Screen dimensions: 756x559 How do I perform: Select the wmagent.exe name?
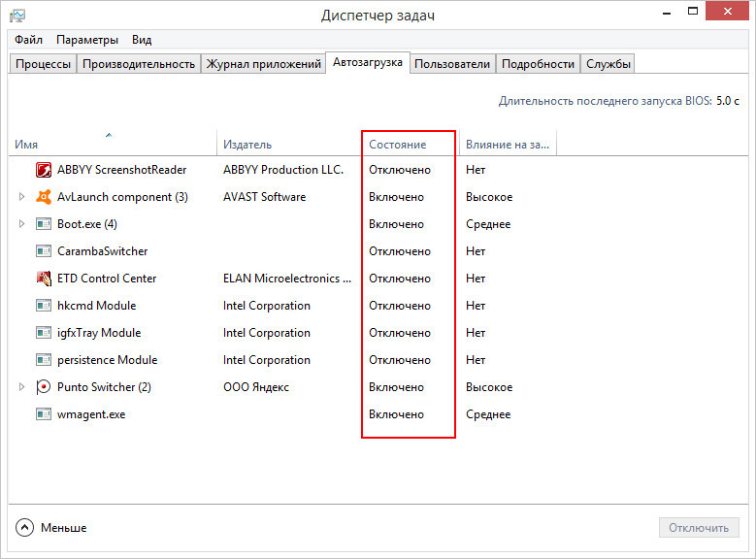(x=91, y=414)
